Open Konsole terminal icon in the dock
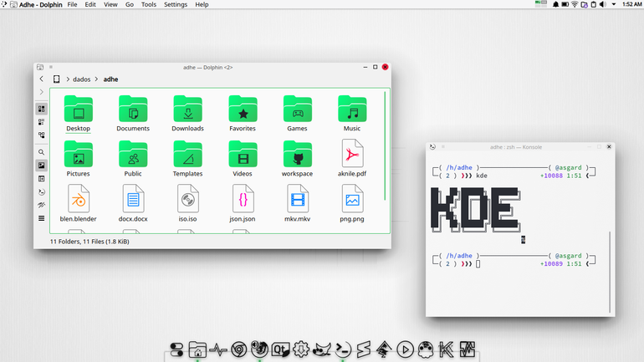The image size is (644, 362). click(x=343, y=349)
